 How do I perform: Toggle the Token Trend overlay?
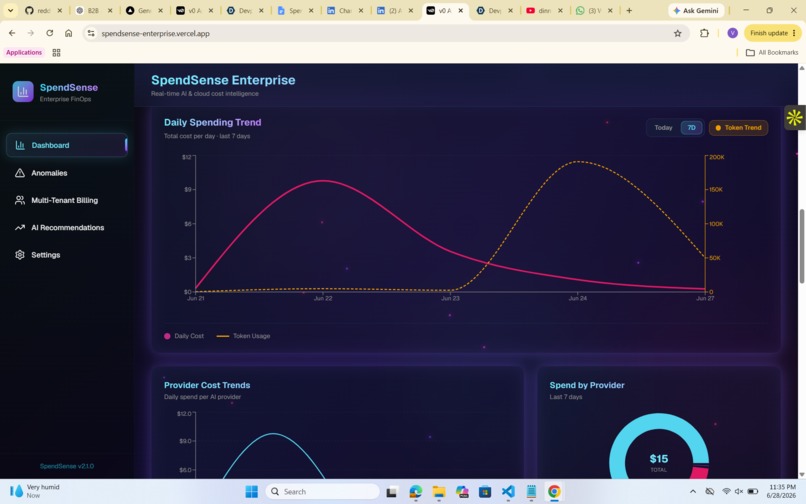coord(738,128)
